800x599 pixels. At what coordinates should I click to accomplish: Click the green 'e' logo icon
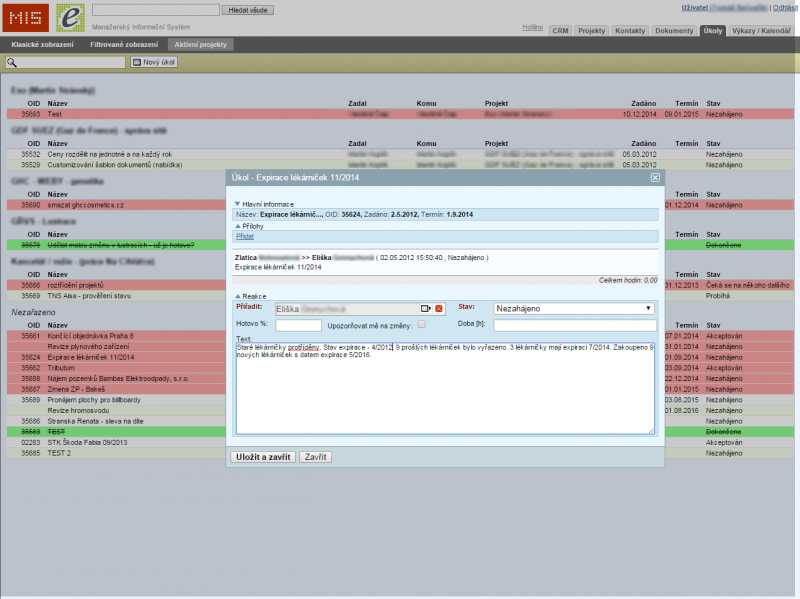pos(70,17)
